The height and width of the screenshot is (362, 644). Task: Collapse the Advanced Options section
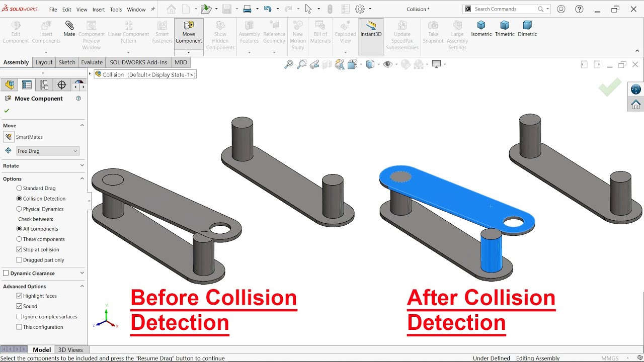[82, 286]
